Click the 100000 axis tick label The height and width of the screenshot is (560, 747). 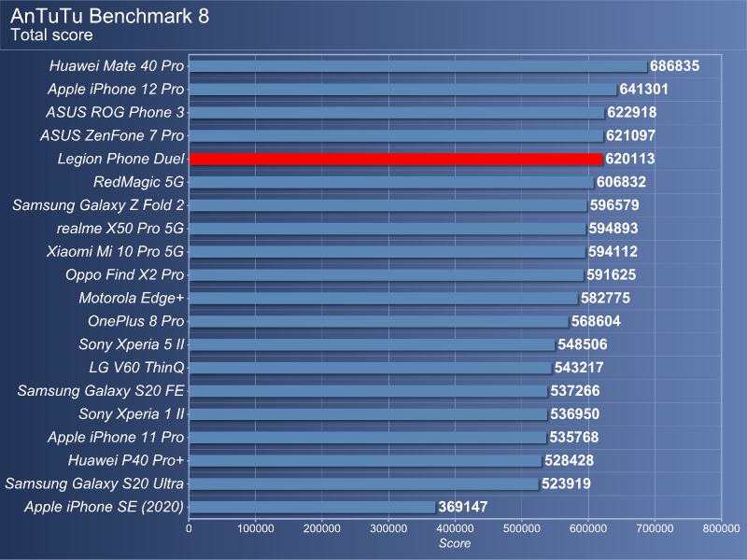pos(255,528)
